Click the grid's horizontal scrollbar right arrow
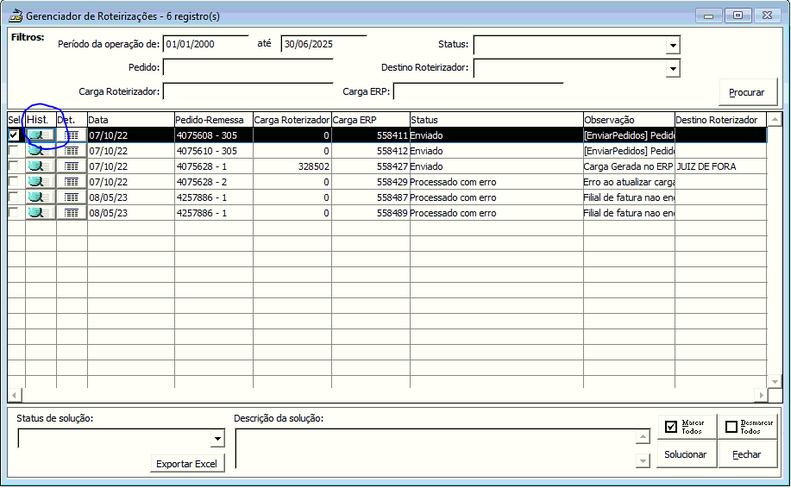The height and width of the screenshot is (488, 791). coord(761,395)
